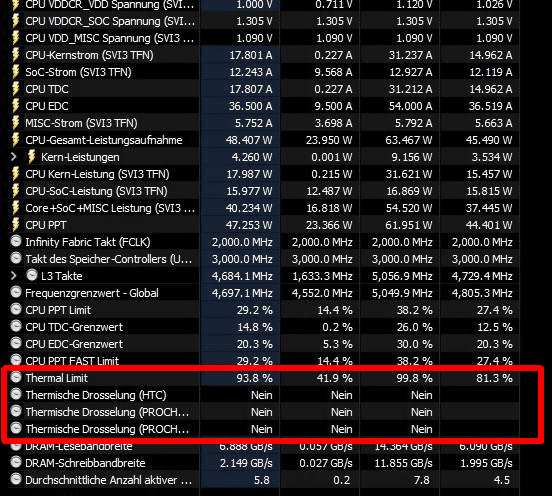
Task: Click clock icon of Durchschnittliche Anzahl aktiver
Action: (16, 479)
